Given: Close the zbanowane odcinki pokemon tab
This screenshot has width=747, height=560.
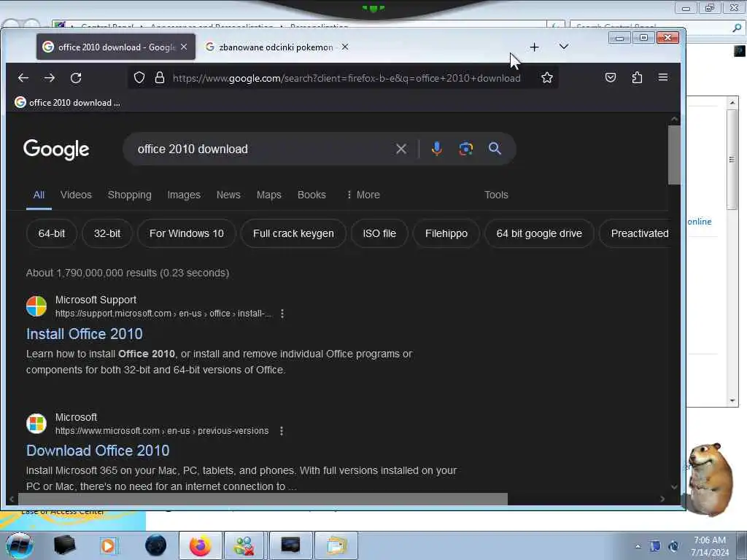Looking at the screenshot, I should pos(345,47).
